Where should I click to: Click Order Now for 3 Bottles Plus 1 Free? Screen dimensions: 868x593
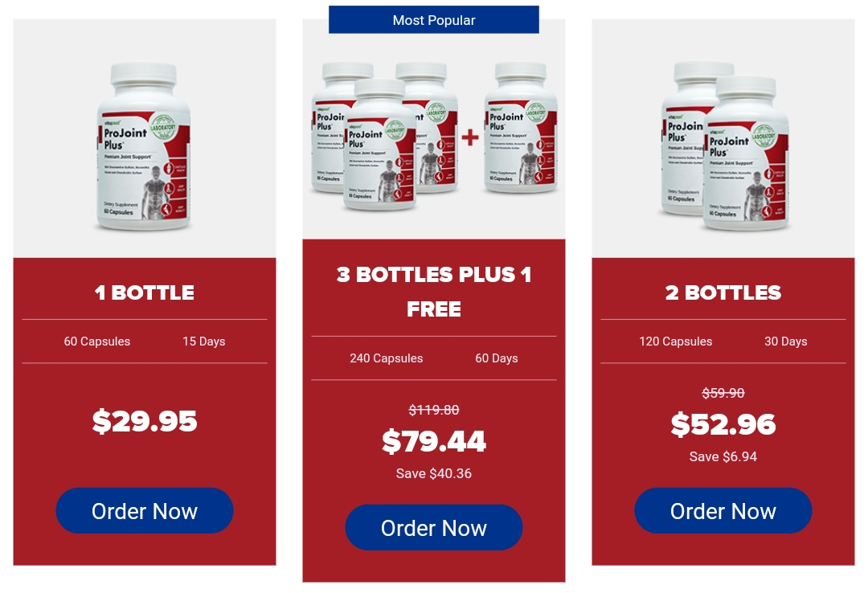(434, 528)
